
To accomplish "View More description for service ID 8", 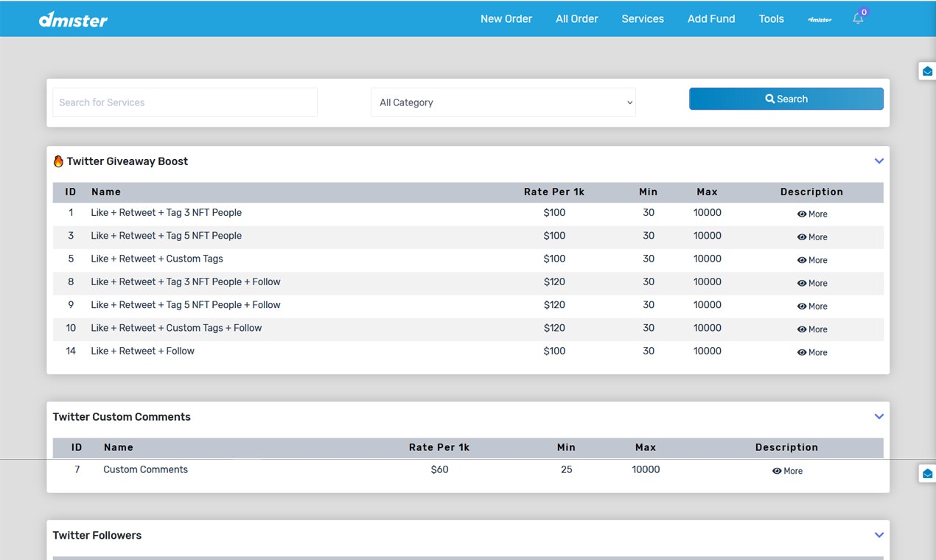I will click(812, 283).
